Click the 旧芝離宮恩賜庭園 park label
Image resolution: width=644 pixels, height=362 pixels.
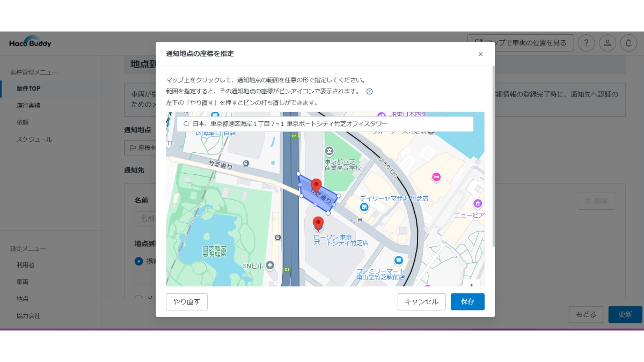(215, 250)
